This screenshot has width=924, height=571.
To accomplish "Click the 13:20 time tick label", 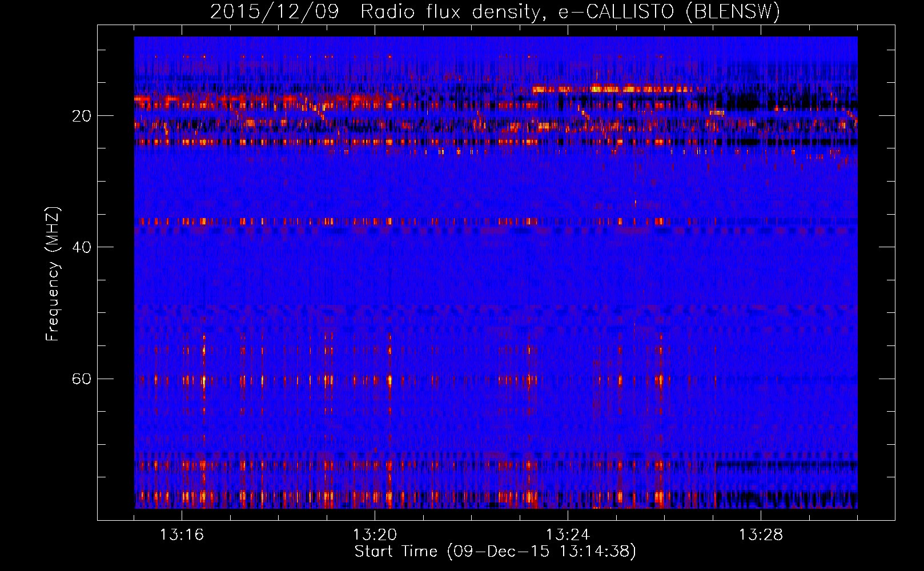I will tap(375, 534).
